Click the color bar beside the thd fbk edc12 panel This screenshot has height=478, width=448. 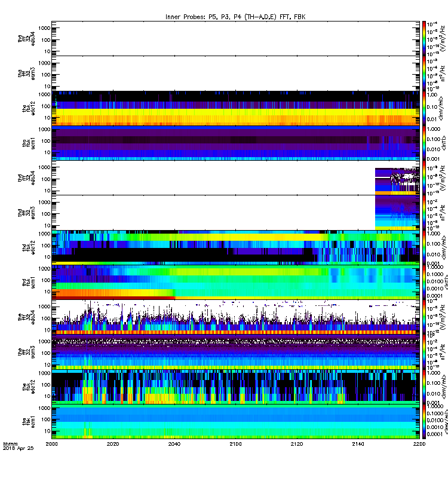[x=424, y=247]
